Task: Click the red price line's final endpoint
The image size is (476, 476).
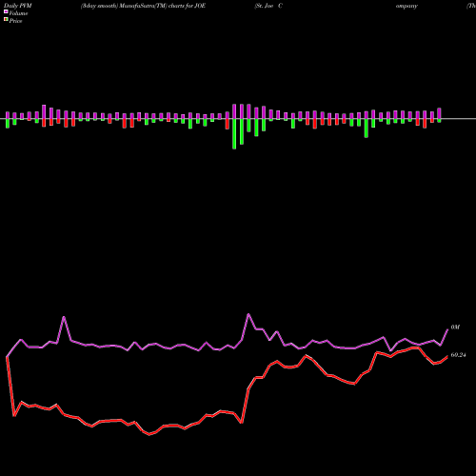Action: (447, 356)
